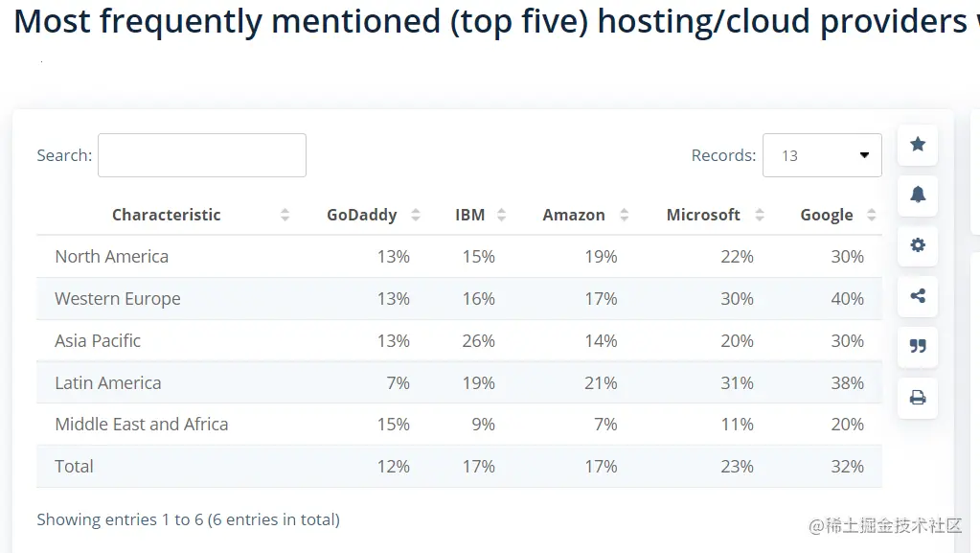Click the Middle East and Africa row
980x553 pixels.
[x=142, y=425]
